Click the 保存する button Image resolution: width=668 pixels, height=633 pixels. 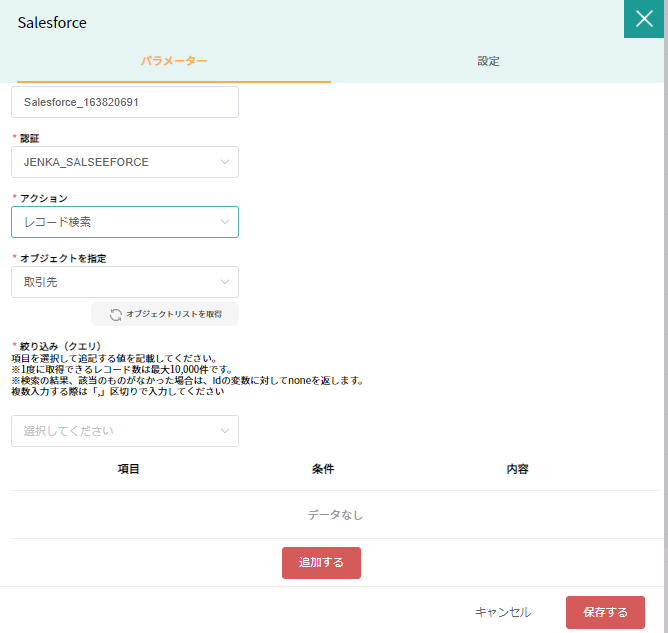[x=605, y=612]
